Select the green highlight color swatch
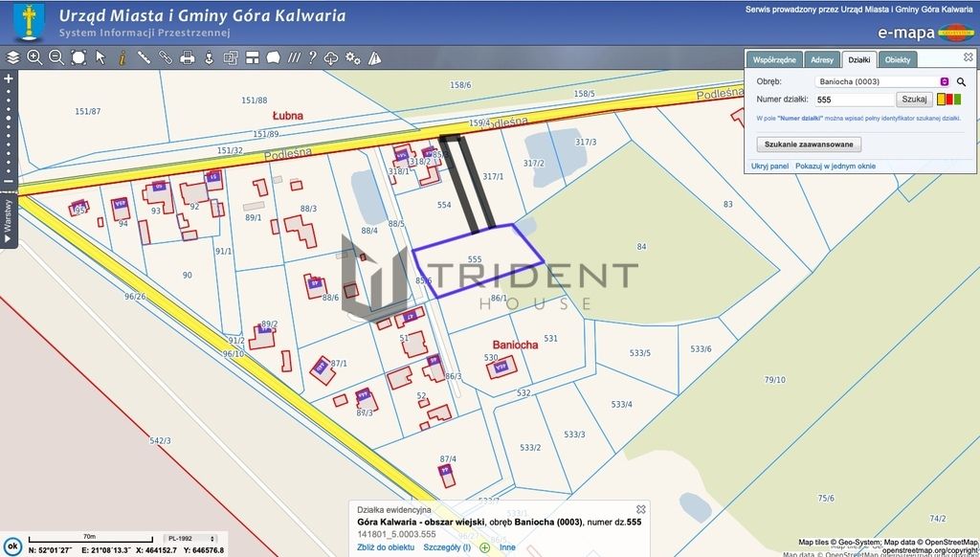980x557 pixels. pyautogui.click(x=957, y=100)
